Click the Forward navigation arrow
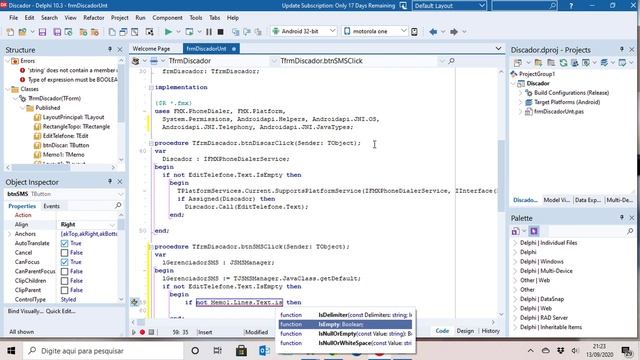This screenshot has width=640, height=360. [453, 31]
